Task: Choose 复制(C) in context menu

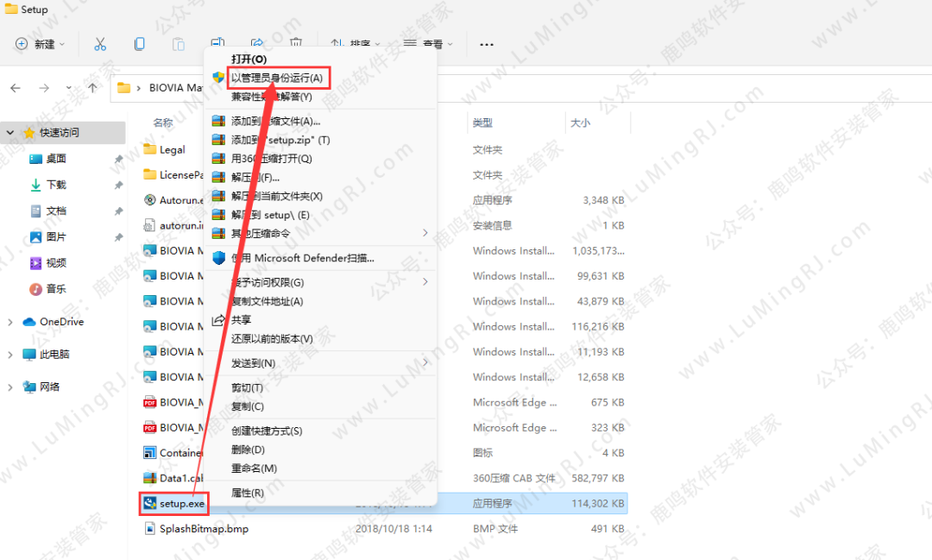Action: pos(248,406)
